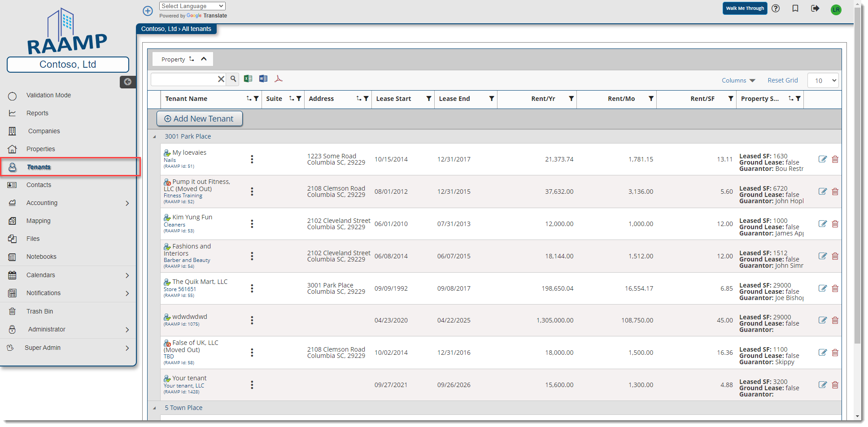Sort hierarchy icon on Address column

359,99
